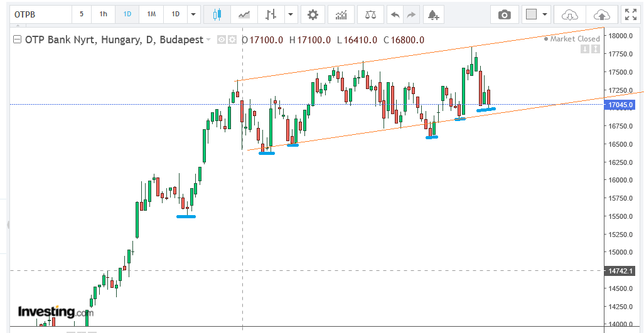Load chart layout from the cloud
The height and width of the screenshot is (333, 644).
(x=569, y=14)
